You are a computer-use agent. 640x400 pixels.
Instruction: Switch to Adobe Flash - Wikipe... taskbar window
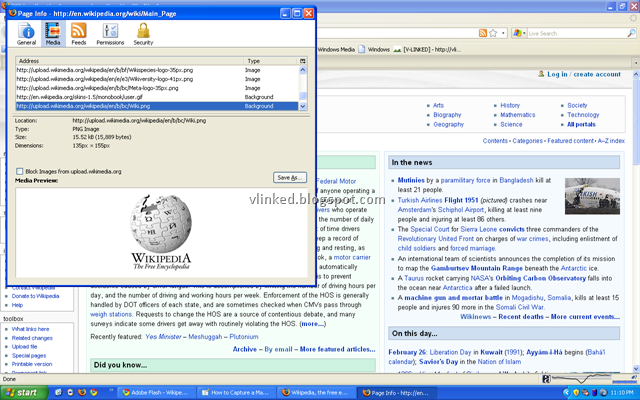tap(157, 393)
